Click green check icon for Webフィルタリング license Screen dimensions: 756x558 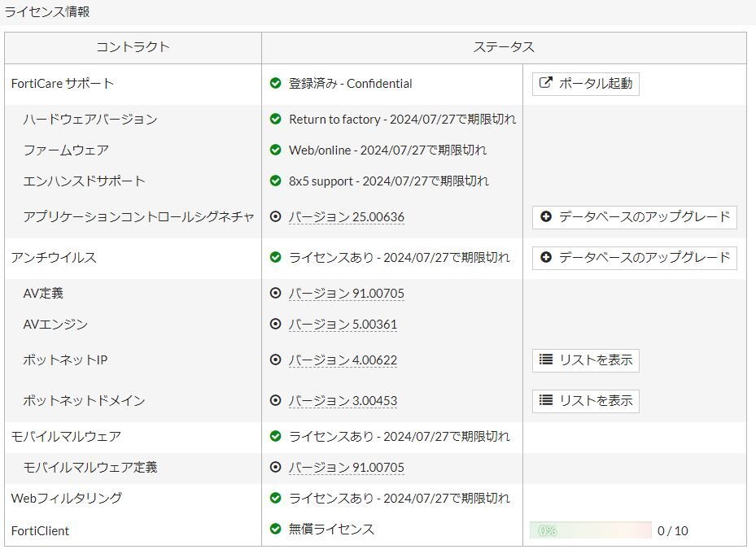tap(276, 499)
